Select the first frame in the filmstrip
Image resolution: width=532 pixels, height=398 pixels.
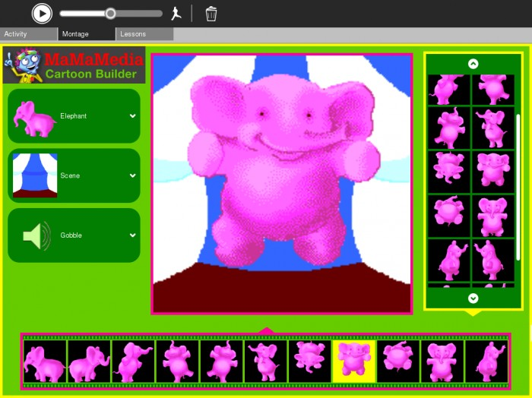point(44,361)
